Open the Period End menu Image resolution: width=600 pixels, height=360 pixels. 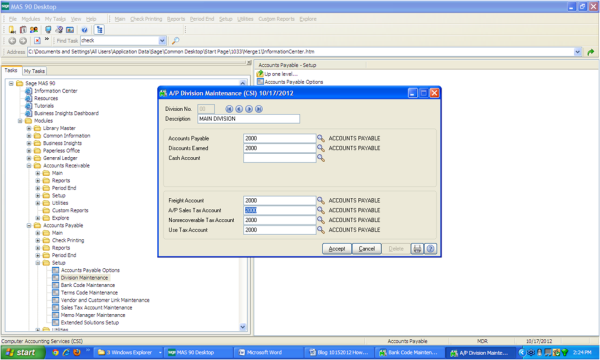pyautogui.click(x=202, y=19)
